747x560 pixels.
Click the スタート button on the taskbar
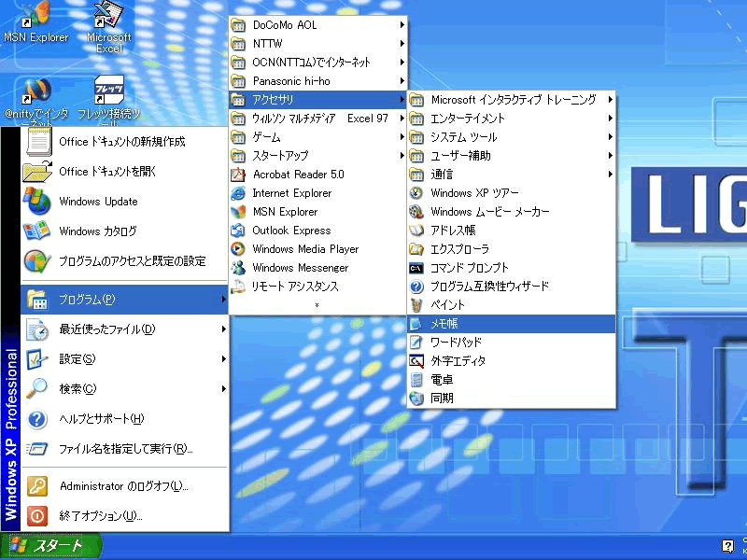(x=50, y=546)
